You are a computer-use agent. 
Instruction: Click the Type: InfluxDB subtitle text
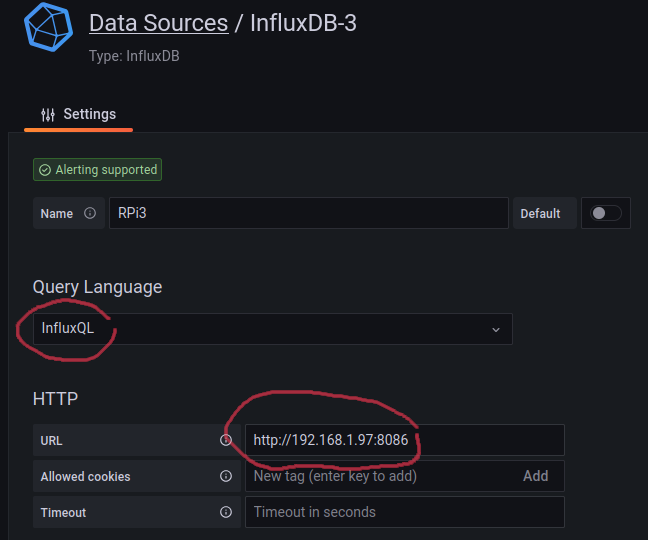tap(134, 56)
